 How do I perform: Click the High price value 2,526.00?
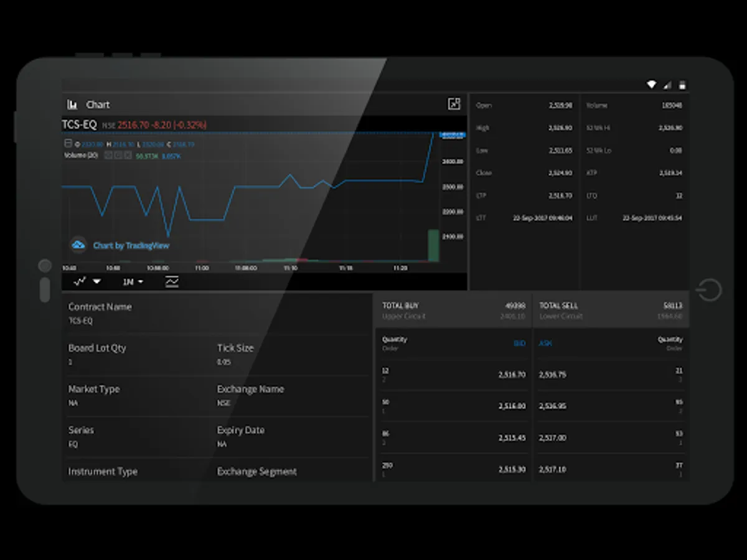point(560,128)
